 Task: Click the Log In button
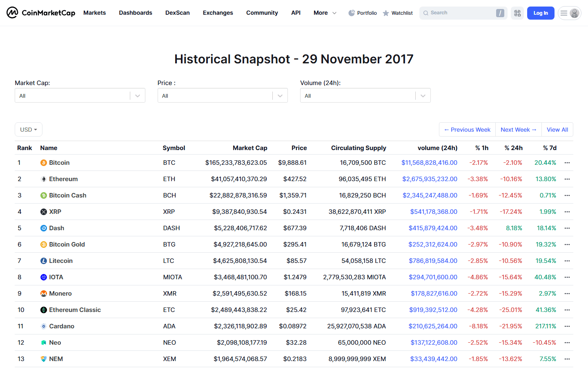[541, 13]
